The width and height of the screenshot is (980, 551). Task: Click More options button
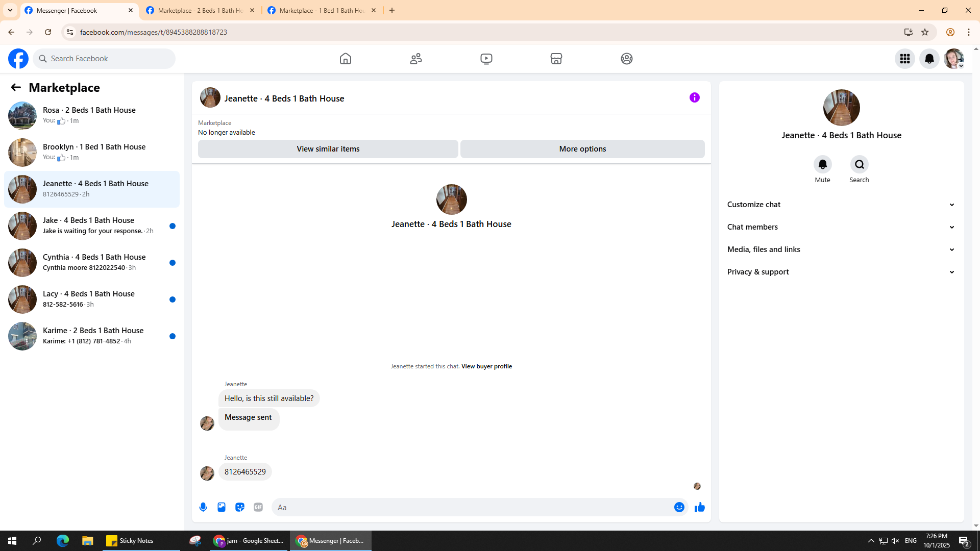click(582, 149)
